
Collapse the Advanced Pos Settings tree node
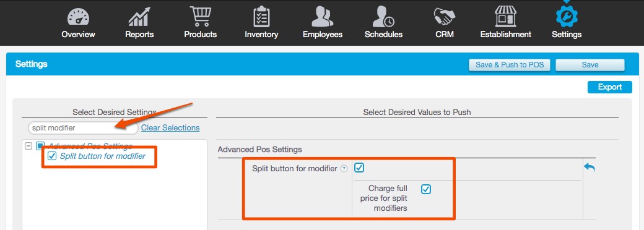[28, 146]
